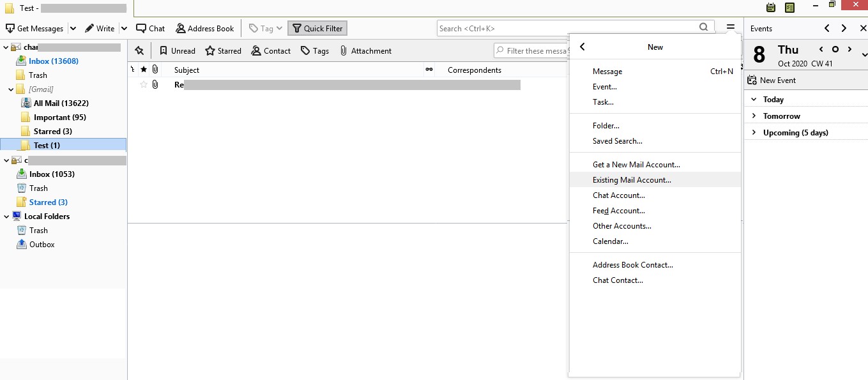Open the hamburger application menu

(731, 28)
